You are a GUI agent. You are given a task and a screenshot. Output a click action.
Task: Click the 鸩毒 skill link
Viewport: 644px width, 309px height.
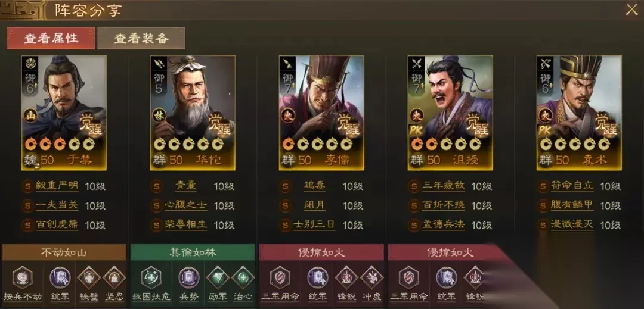click(315, 186)
